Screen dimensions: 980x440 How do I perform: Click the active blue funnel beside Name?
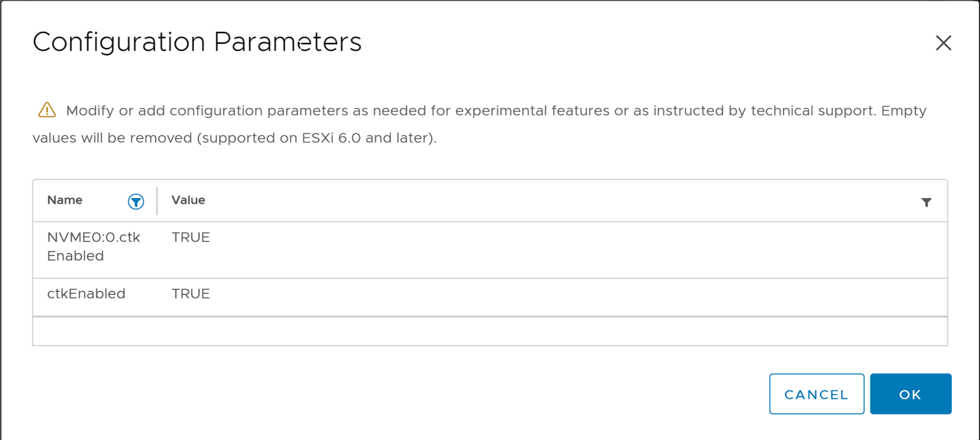tap(136, 201)
